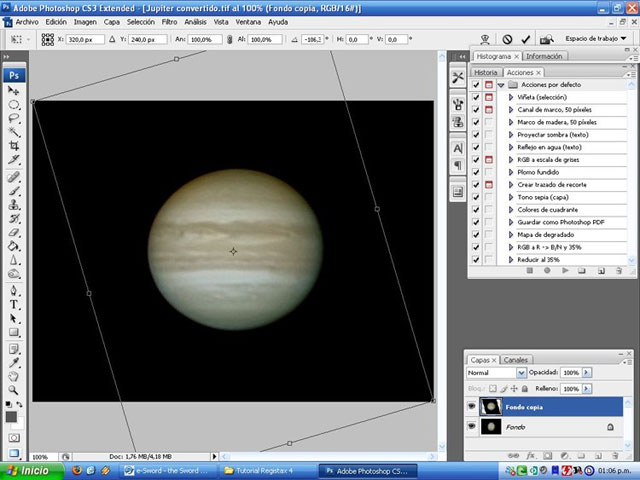The image size is (640, 480).
Task: Open the Relleno slider arrow
Action: click(587, 389)
